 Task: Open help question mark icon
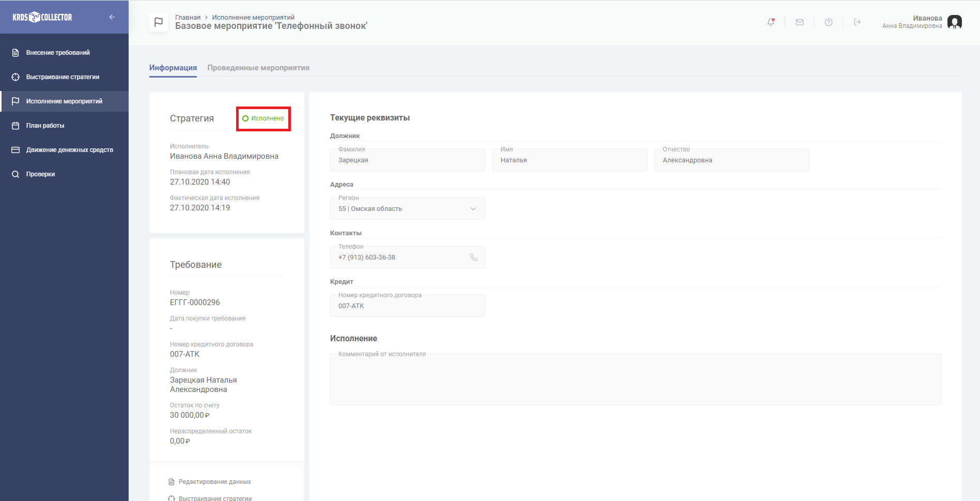(829, 22)
